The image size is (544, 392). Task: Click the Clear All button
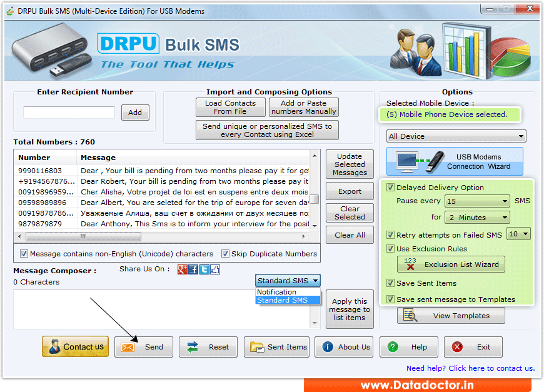(350, 235)
